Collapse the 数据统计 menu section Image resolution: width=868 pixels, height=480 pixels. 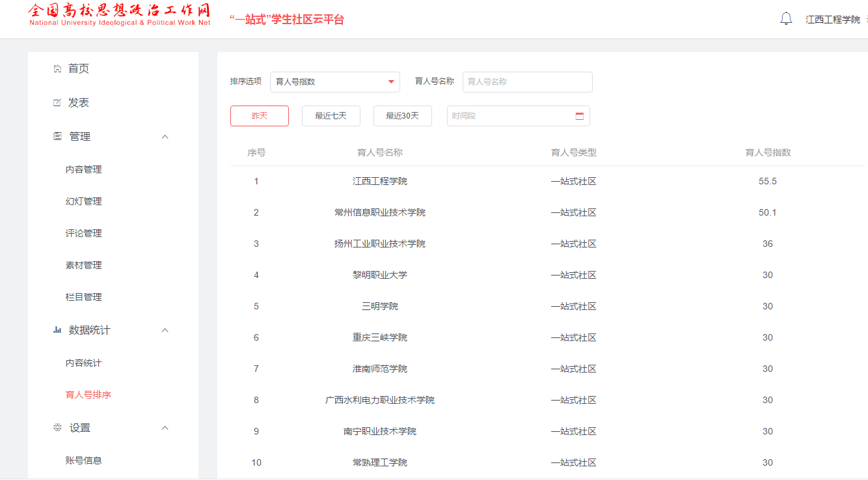click(x=165, y=330)
